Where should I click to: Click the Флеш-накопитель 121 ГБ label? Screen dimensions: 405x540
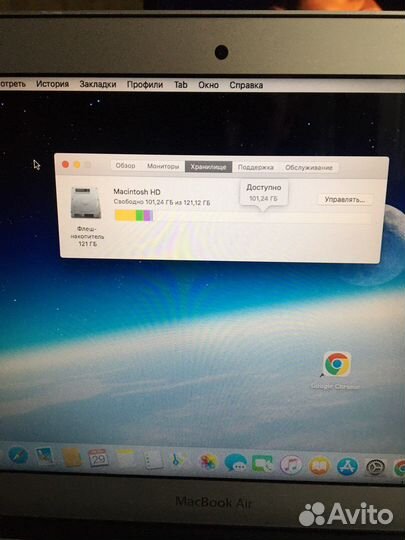[87, 237]
